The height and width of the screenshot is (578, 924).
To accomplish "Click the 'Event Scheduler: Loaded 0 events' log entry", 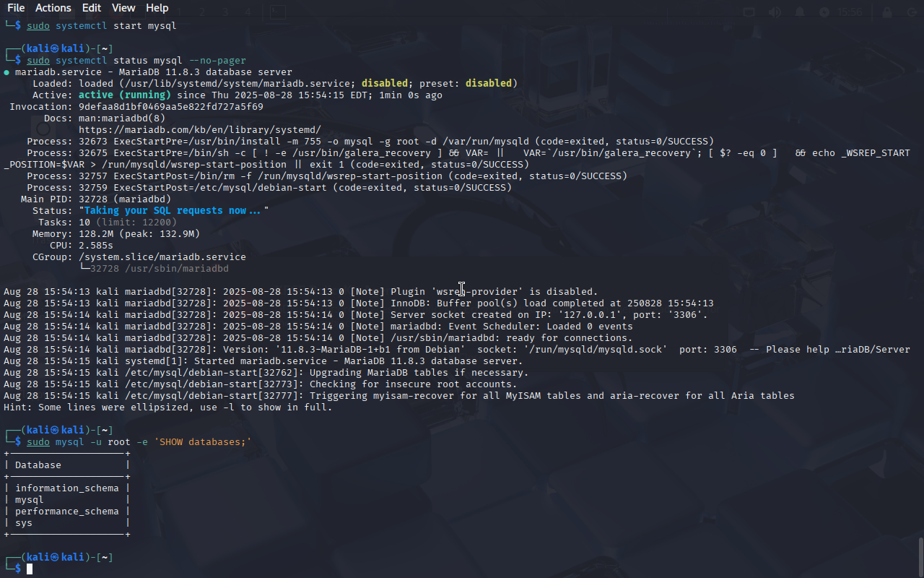I will [x=512, y=326].
